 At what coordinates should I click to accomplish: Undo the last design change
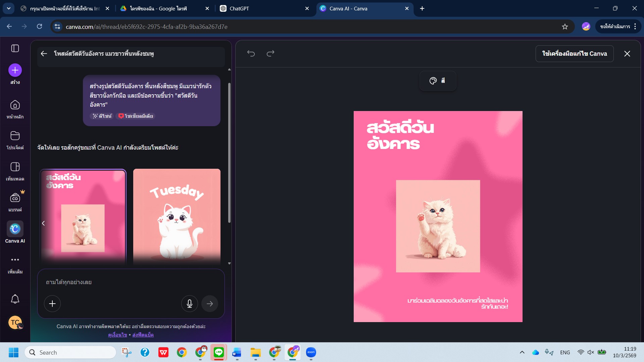tap(251, 53)
